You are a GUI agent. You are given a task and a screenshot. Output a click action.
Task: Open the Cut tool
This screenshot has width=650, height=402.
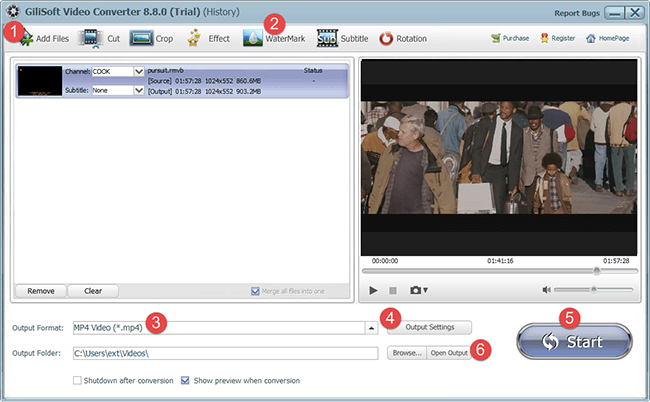[91, 39]
